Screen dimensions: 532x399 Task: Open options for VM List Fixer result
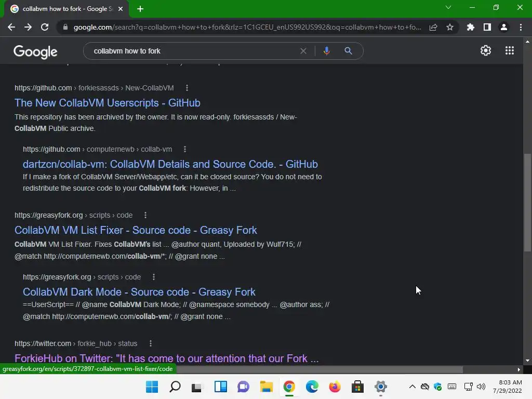pos(145,215)
